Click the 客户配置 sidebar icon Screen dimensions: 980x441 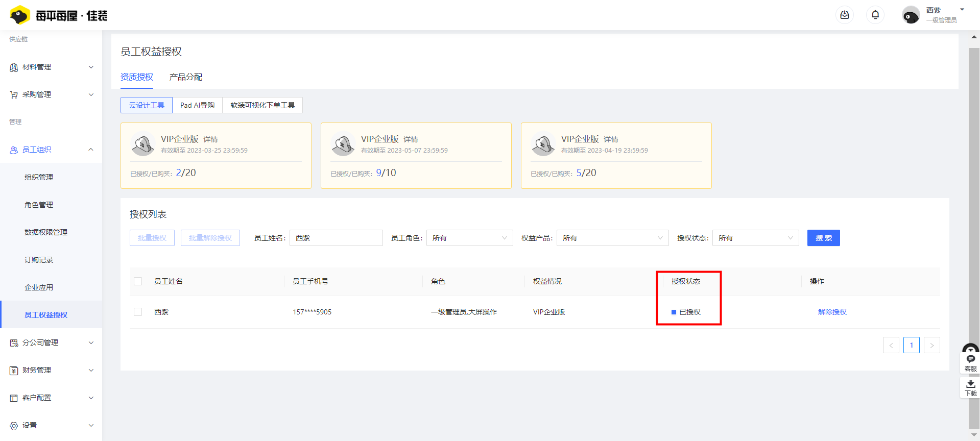[x=14, y=398]
